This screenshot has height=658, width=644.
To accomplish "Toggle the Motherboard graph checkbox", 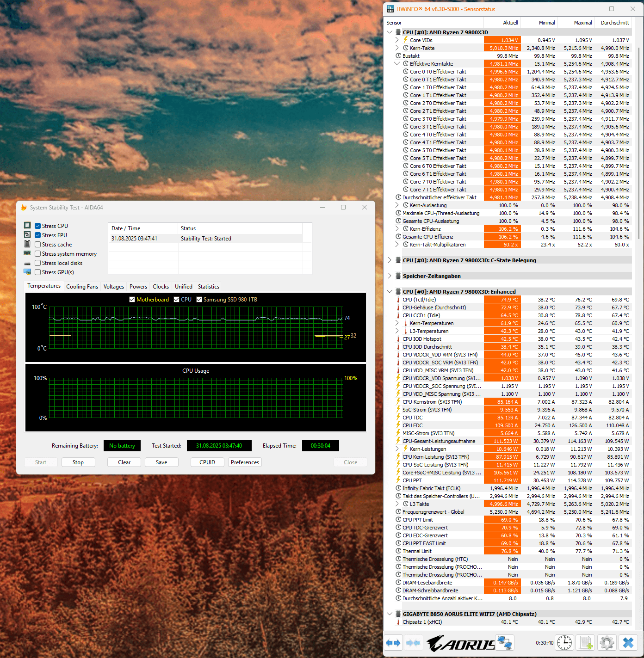I will click(132, 300).
